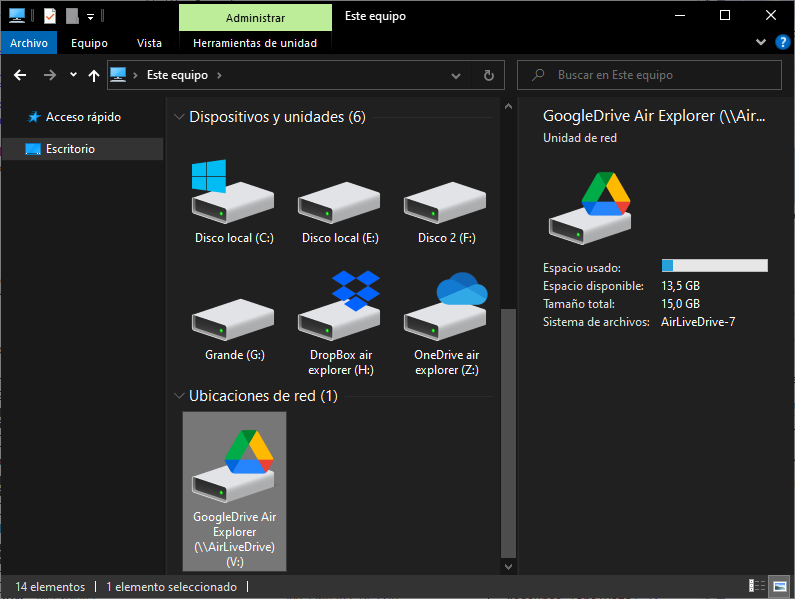This screenshot has width=795, height=599.
Task: Click the blue help question mark icon
Action: click(782, 42)
